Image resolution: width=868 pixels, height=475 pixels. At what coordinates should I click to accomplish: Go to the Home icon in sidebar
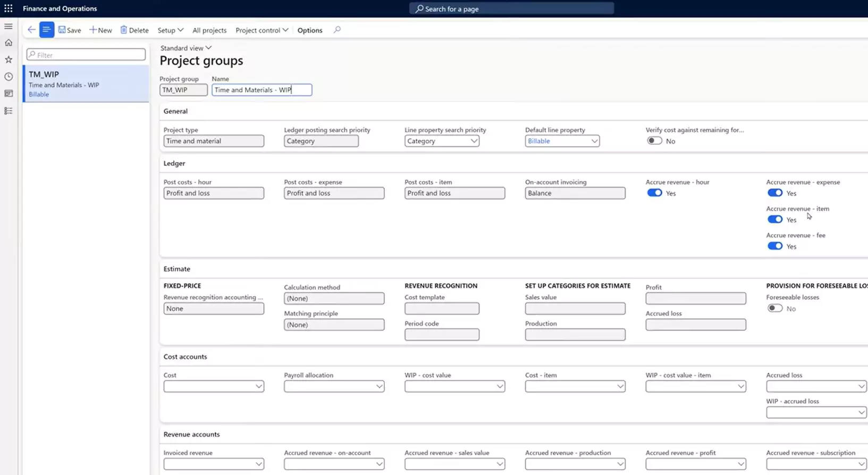(9, 43)
